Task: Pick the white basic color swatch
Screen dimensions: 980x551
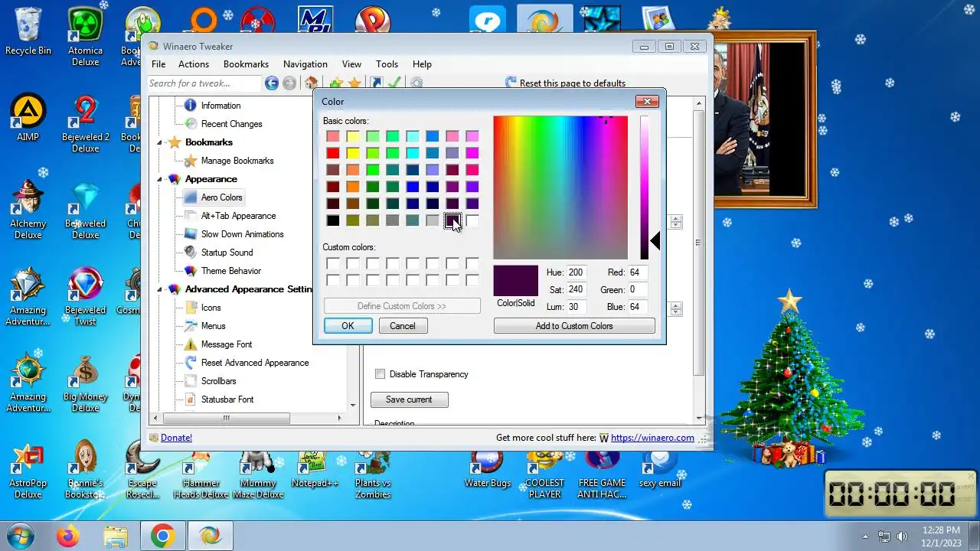Action: [x=472, y=220]
